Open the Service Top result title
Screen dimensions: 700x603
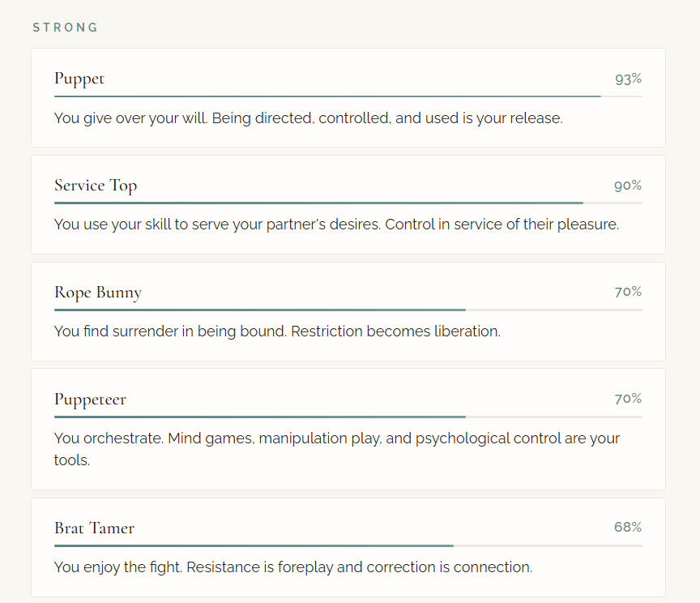point(96,186)
